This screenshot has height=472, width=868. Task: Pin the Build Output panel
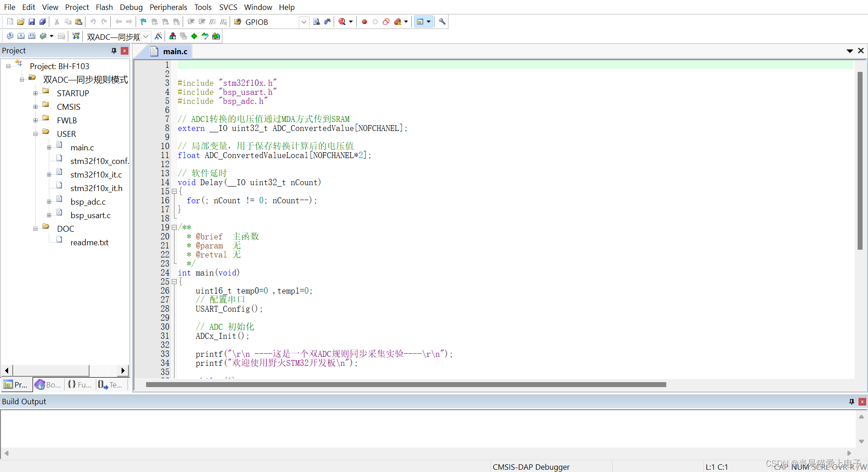pyautogui.click(x=852, y=402)
